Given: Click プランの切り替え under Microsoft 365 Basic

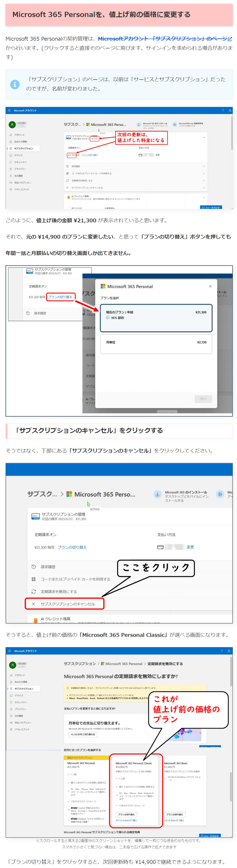Looking at the screenshot, I should 175,814.
